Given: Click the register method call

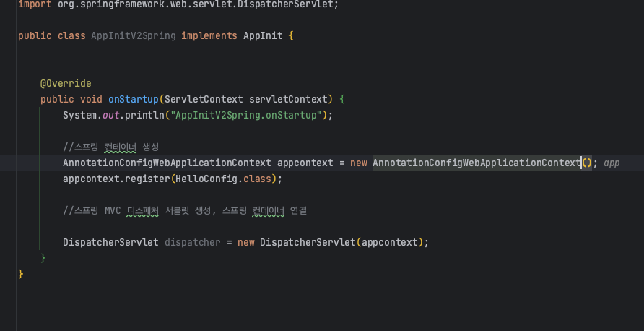Looking at the screenshot, I should 147,179.
